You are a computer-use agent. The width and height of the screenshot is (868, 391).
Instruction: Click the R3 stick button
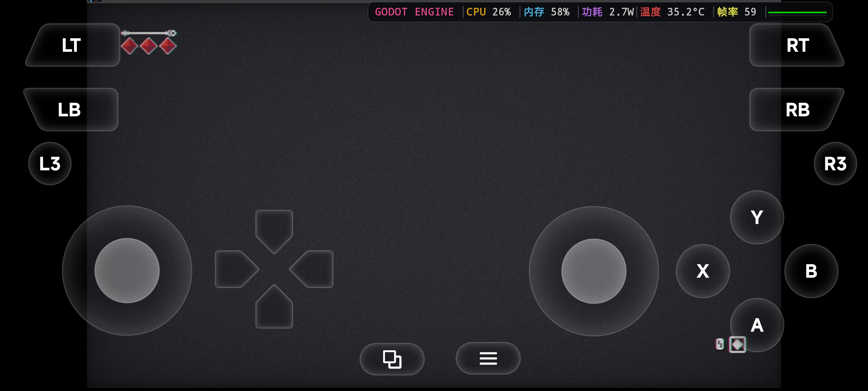coord(835,164)
